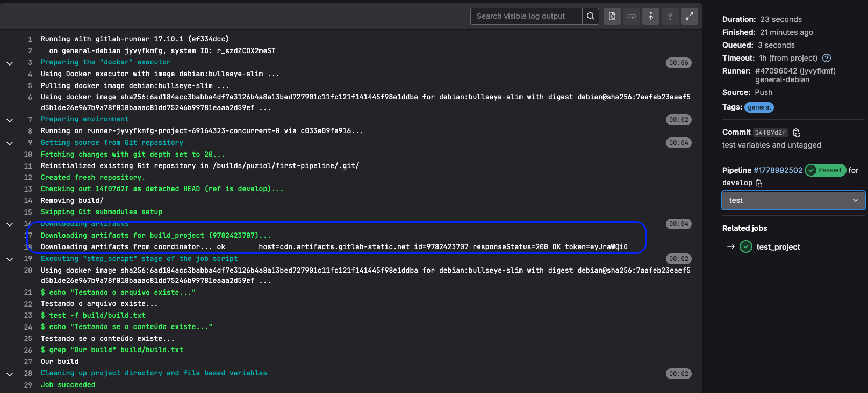The image size is (868, 393).
Task: Toggle log line wrapping icon
Action: click(x=632, y=16)
